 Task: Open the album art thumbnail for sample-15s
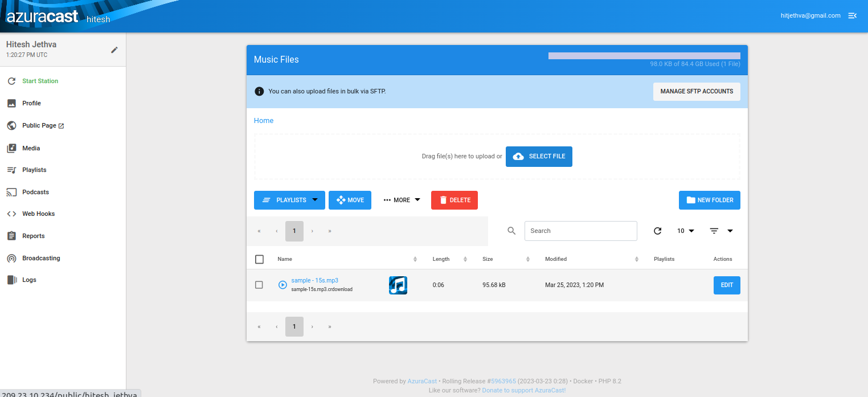coord(398,285)
